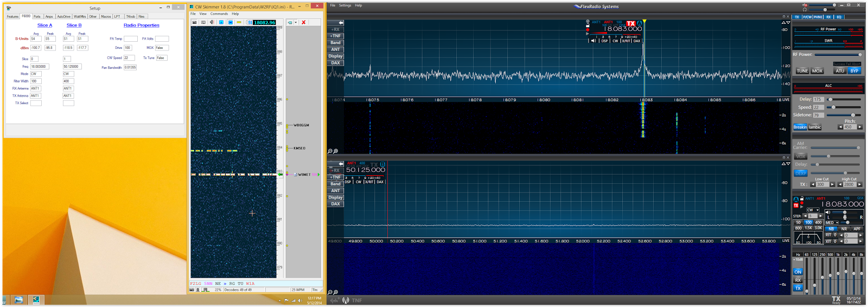Toggle the speaker audio icon in CW Skimmer

click(x=212, y=22)
